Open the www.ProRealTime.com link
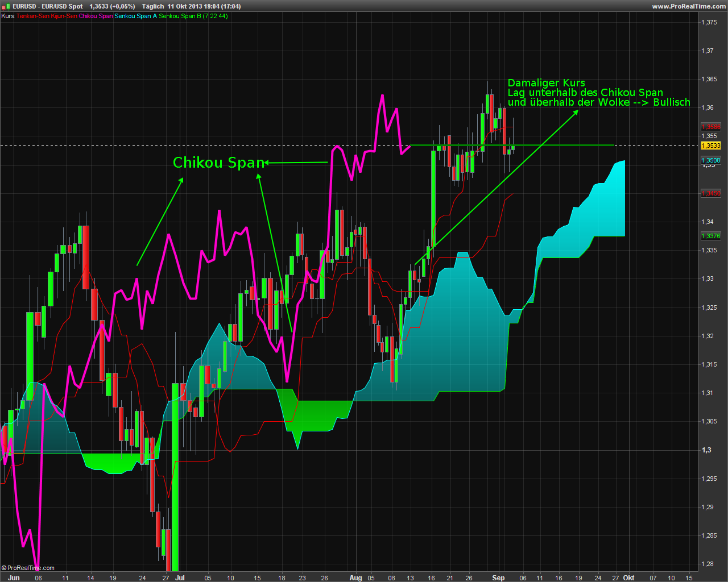The width and height of the screenshot is (728, 582). (x=689, y=6)
